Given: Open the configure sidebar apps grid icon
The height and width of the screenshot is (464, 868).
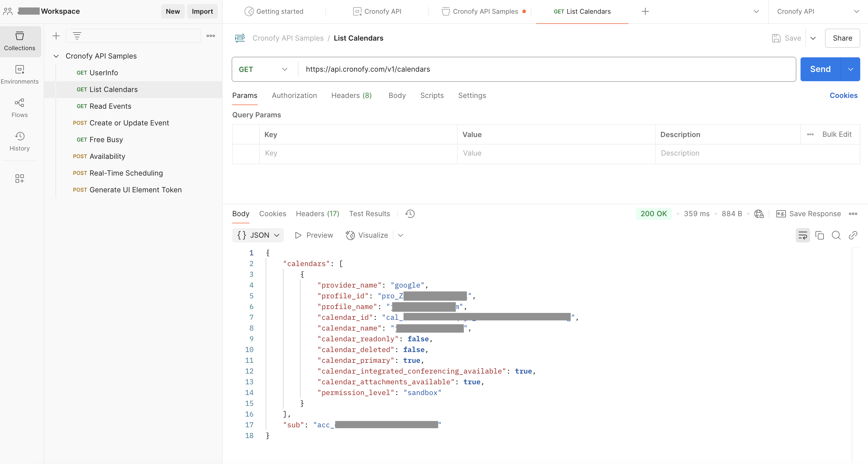Looking at the screenshot, I should point(19,178).
